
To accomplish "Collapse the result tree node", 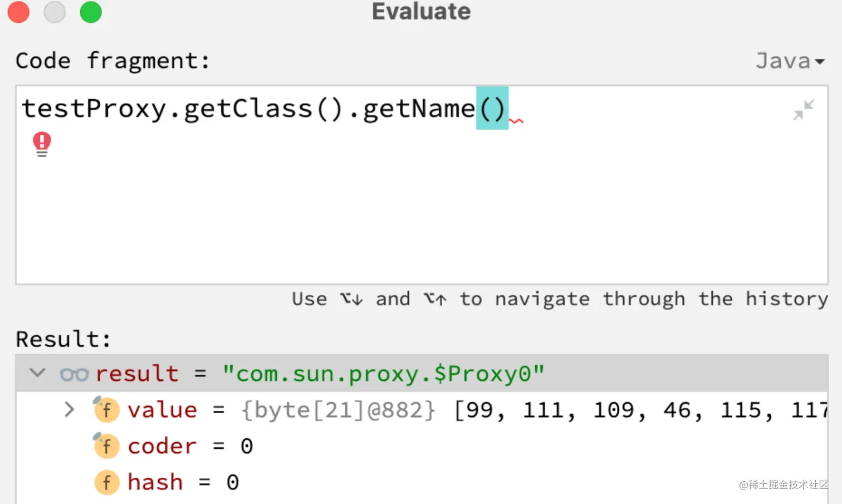I will pyautogui.click(x=37, y=373).
